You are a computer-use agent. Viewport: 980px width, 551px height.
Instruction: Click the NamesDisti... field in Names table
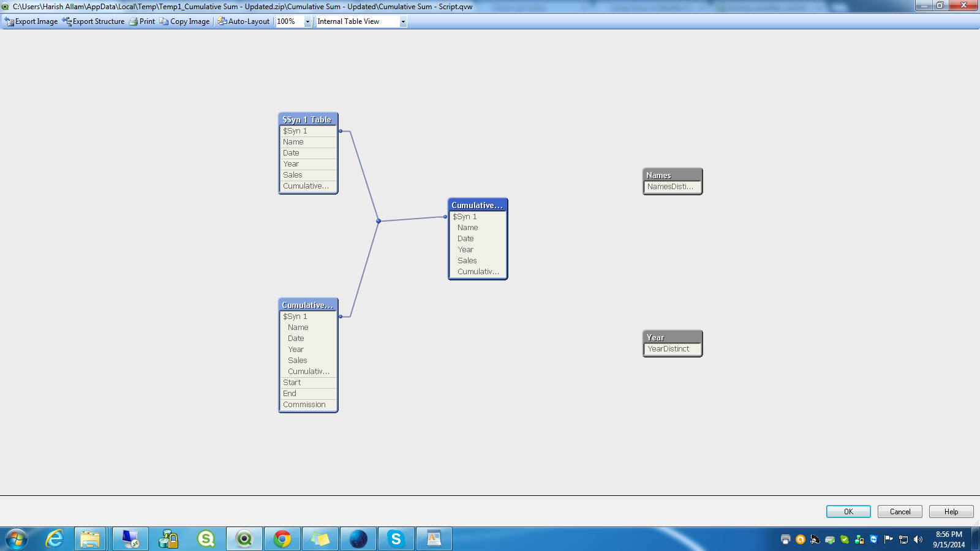(673, 187)
